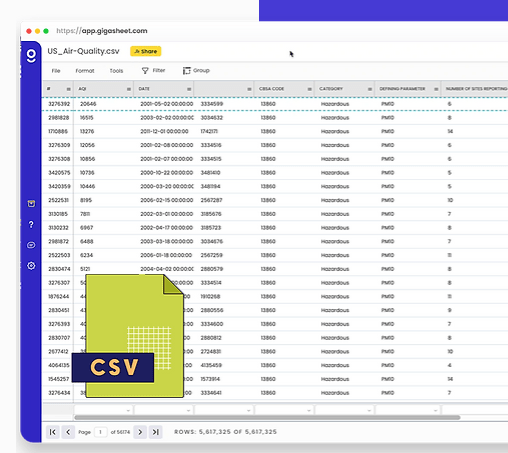Expand the CATEGORY aggregation dropdown
The image size is (508, 453).
coord(369,411)
